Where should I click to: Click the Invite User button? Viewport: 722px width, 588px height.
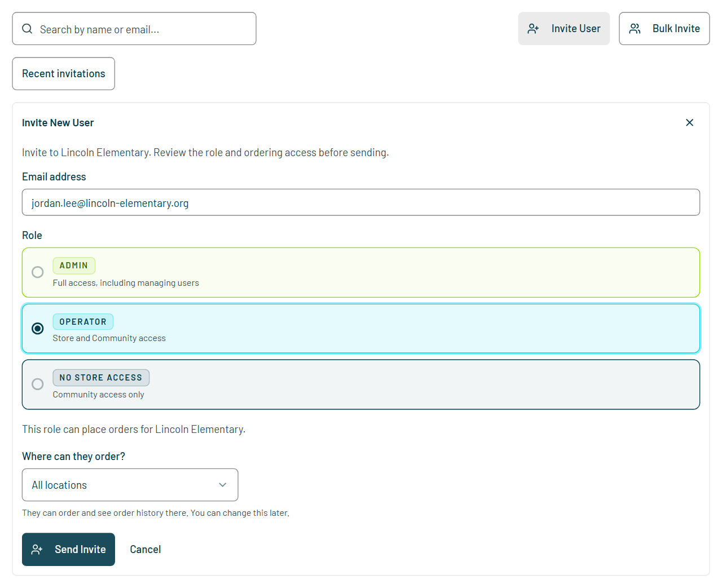point(564,29)
